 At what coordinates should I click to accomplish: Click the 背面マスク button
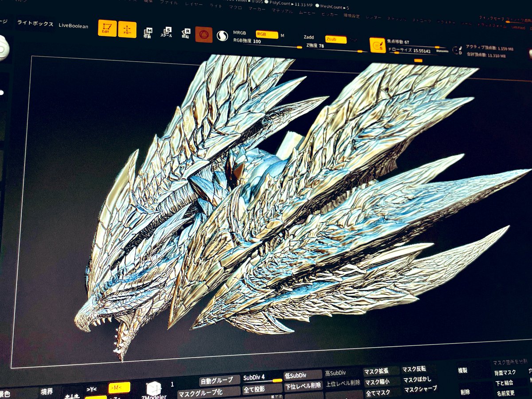(x=505, y=373)
